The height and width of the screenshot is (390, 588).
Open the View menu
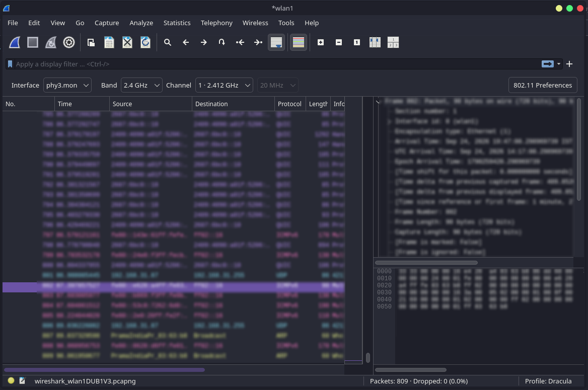coord(58,23)
